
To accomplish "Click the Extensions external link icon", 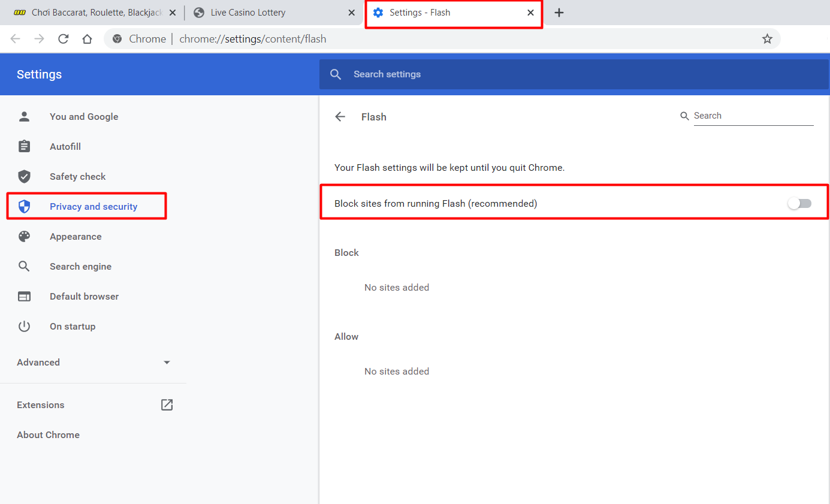I will coord(167,405).
